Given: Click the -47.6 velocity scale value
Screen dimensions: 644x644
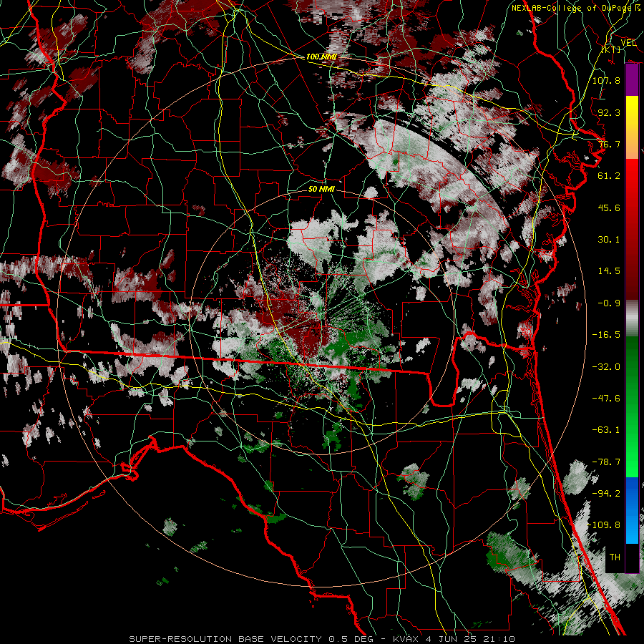Looking at the screenshot, I should [x=606, y=399].
